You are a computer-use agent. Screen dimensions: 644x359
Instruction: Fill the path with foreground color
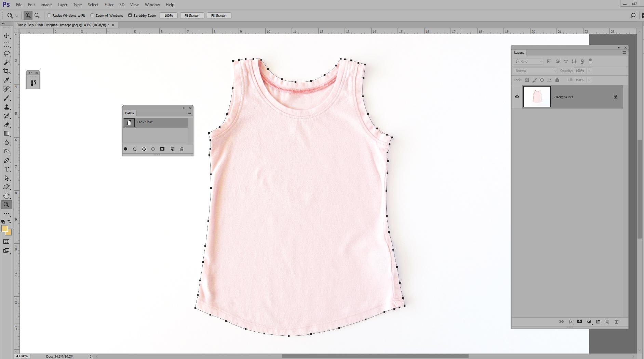125,149
